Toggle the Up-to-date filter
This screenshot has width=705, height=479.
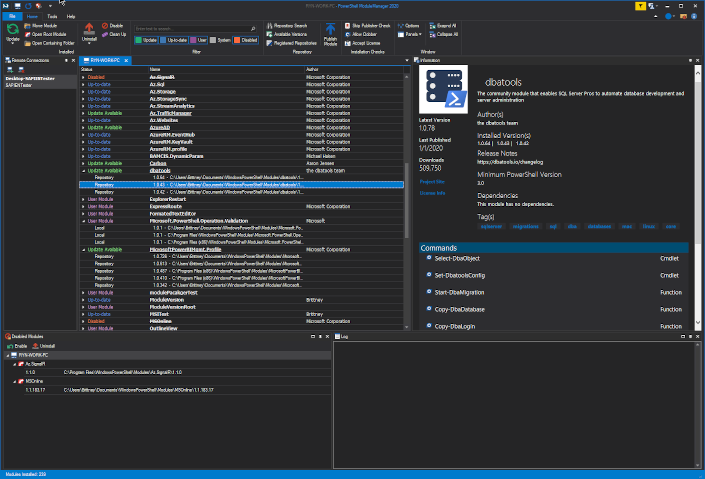click(x=174, y=40)
